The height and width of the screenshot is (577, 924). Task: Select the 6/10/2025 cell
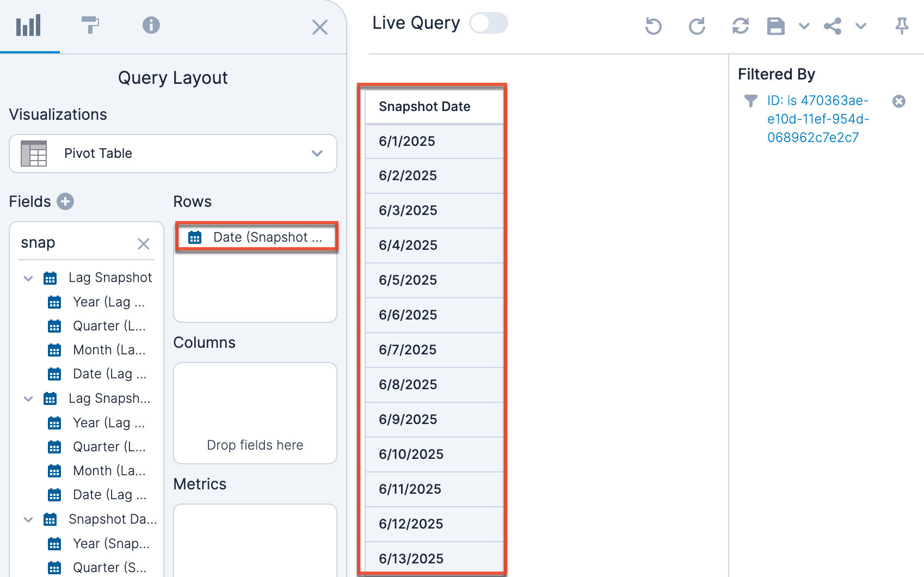click(x=434, y=455)
